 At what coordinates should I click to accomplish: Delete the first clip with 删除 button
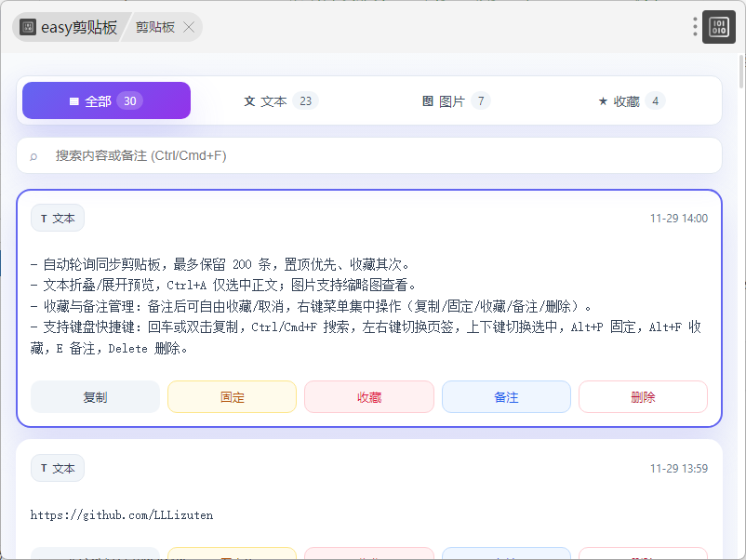pyautogui.click(x=643, y=397)
